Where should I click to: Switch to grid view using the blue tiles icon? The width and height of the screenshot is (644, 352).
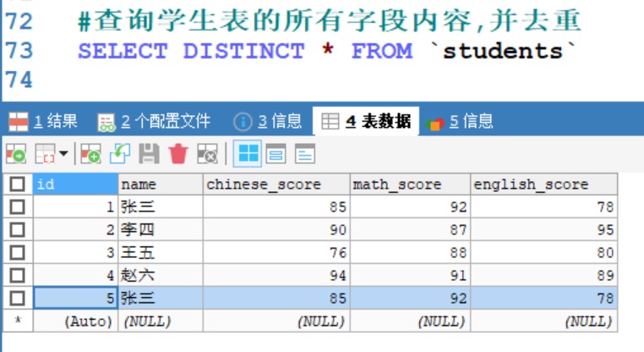pos(248,154)
